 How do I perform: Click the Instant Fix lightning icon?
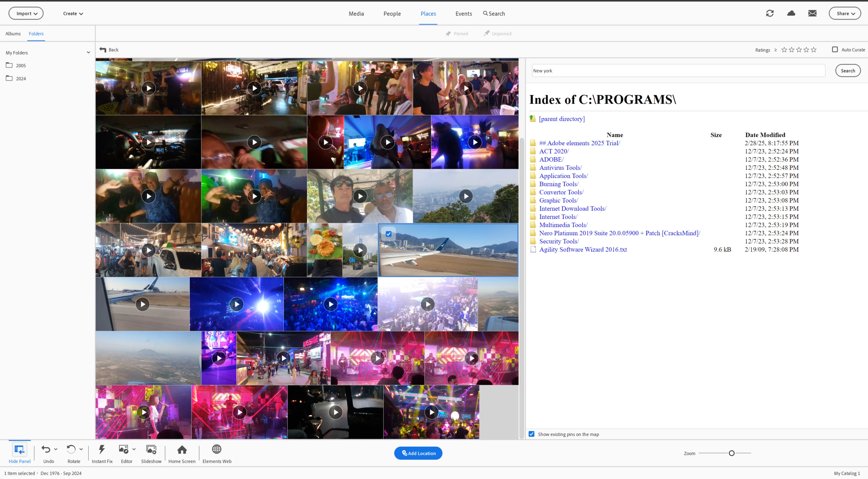tap(102, 450)
